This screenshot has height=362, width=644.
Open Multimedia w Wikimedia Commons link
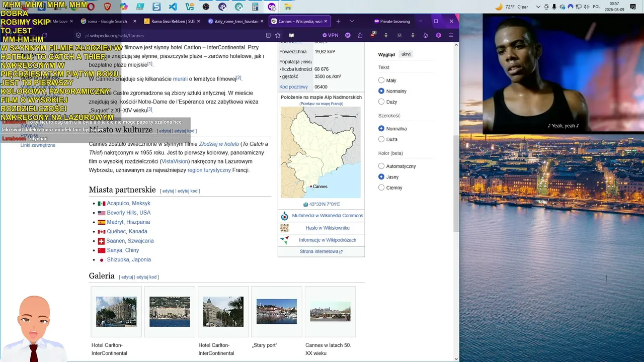coord(328,216)
